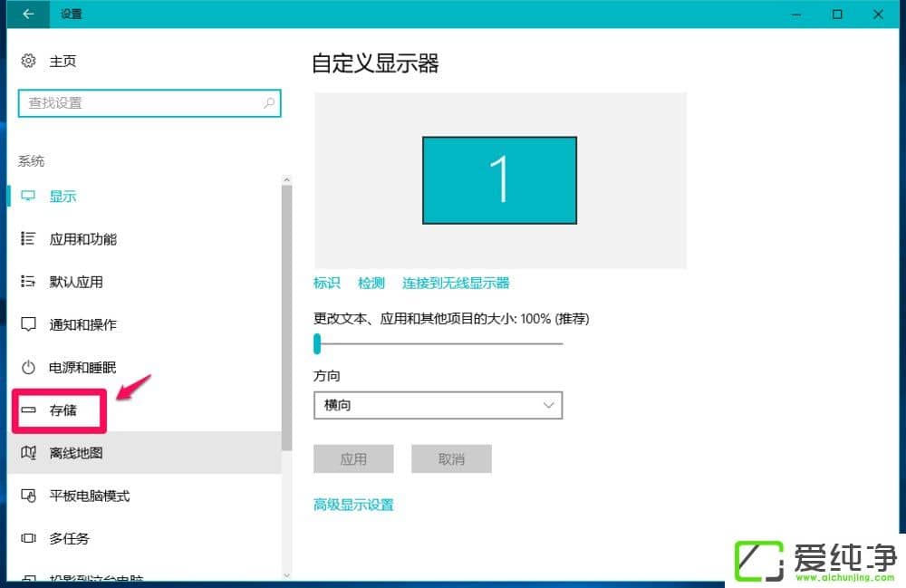Image resolution: width=906 pixels, height=588 pixels.
Task: Open 通知和操作 settings
Action: click(x=81, y=324)
